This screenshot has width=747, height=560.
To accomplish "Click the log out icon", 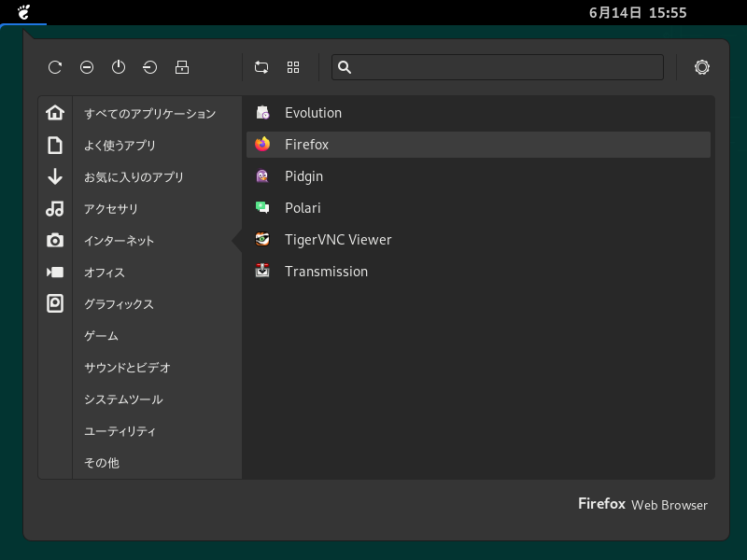I will pyautogui.click(x=150, y=67).
